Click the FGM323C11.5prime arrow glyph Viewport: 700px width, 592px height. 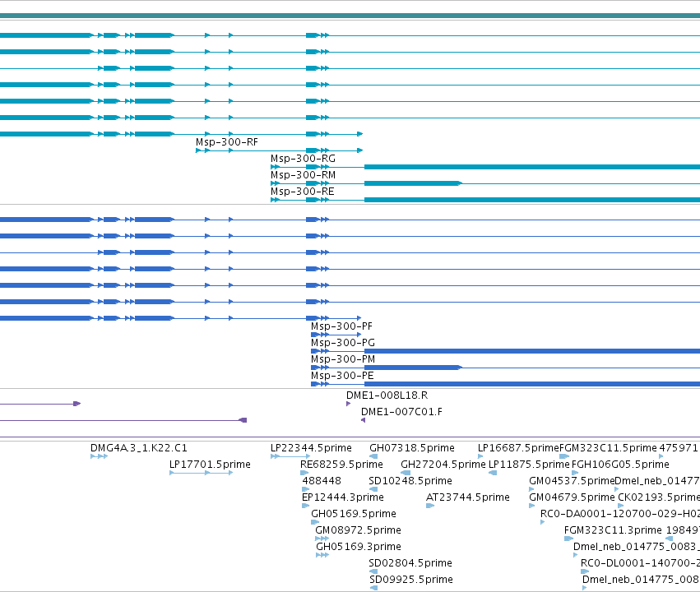coord(564,456)
